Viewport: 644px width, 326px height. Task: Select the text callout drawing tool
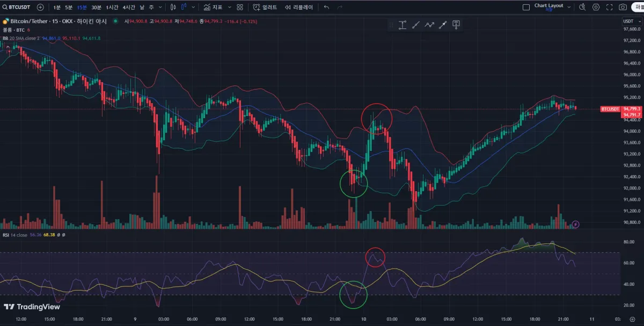[456, 24]
